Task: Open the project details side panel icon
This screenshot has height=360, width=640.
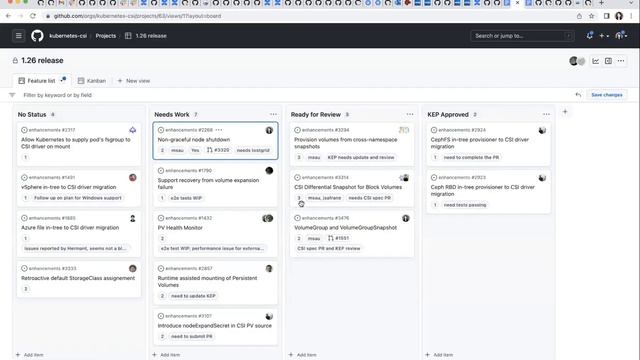Action: pyautogui.click(x=608, y=61)
